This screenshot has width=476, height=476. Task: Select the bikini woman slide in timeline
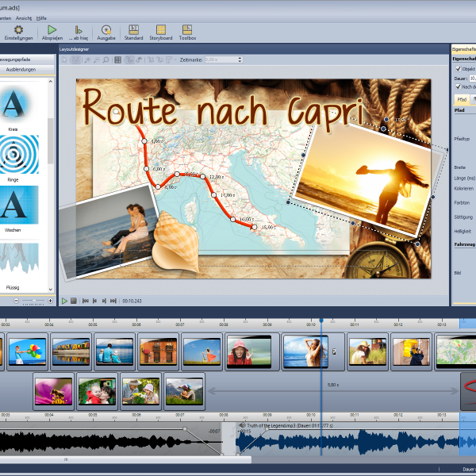coord(305,351)
